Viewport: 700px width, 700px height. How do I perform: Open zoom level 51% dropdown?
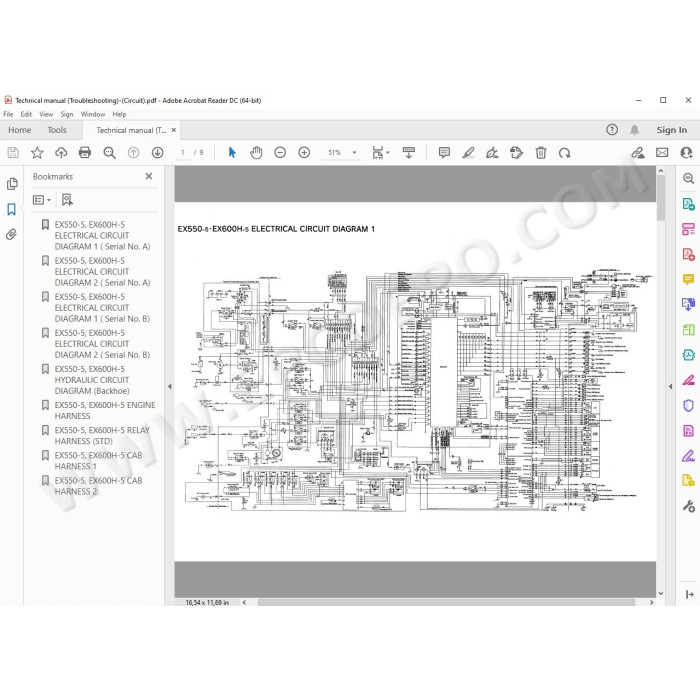click(354, 153)
